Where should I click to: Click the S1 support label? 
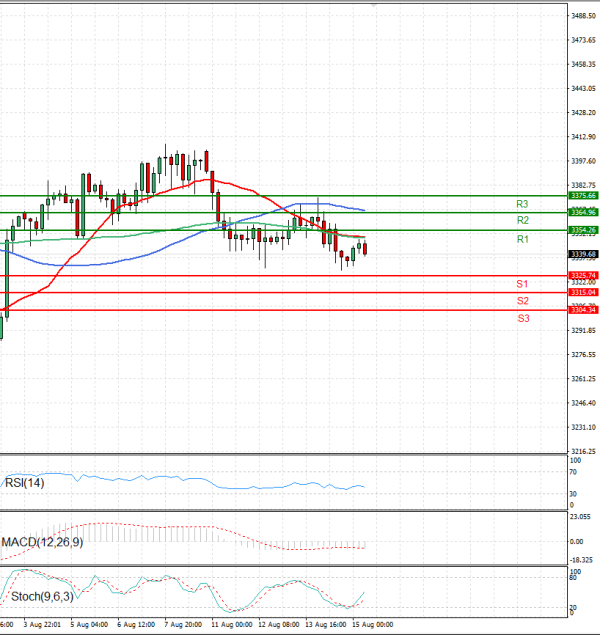pos(522,284)
